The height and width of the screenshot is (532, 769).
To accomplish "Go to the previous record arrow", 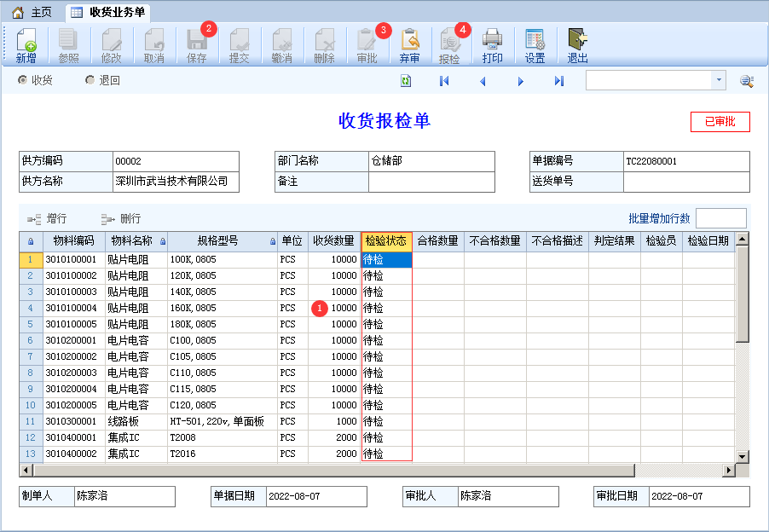I will 483,81.
